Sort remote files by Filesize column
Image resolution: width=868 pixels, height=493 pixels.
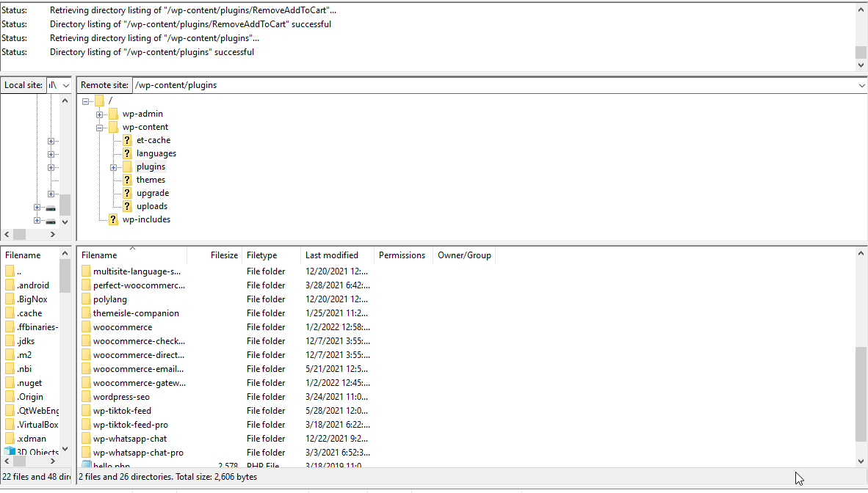click(x=214, y=255)
